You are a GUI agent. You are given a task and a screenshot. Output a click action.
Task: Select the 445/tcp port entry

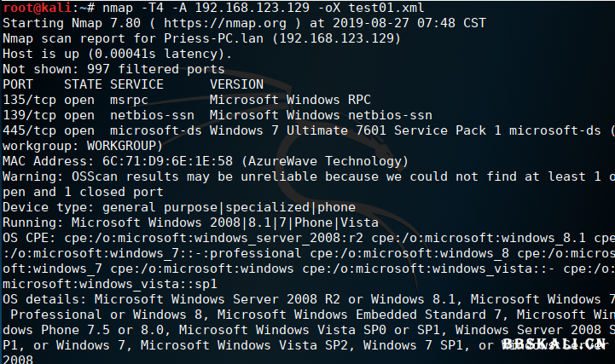[26, 130]
